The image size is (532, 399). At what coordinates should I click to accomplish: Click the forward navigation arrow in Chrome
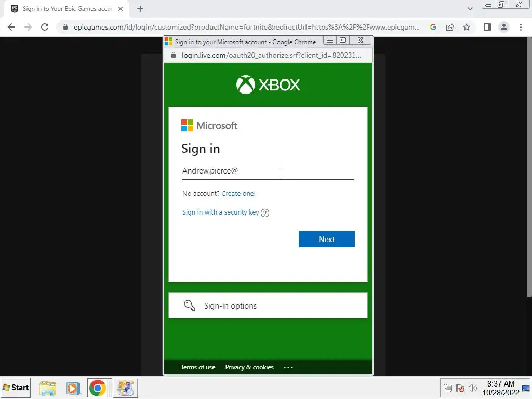[28, 27]
